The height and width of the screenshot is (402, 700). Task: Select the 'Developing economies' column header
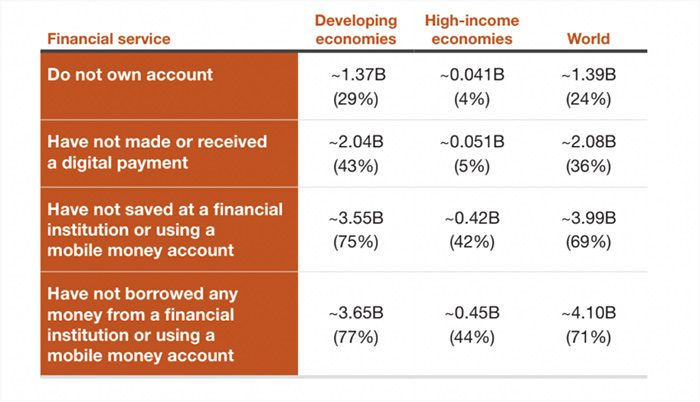click(356, 29)
